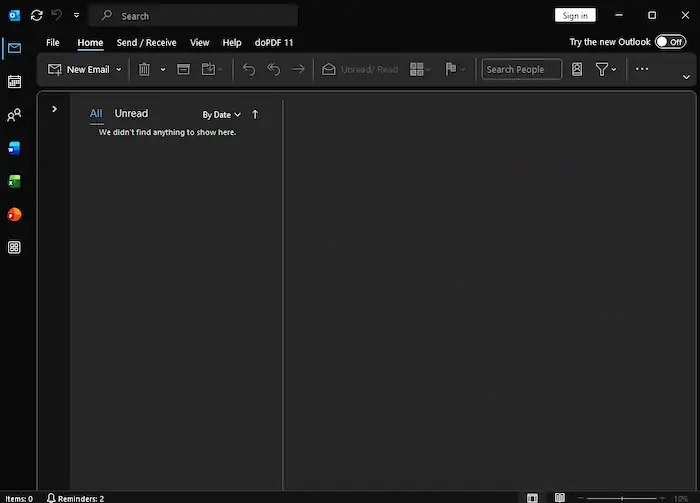The width and height of the screenshot is (700, 503).
Task: Open the File menu
Action: point(53,42)
